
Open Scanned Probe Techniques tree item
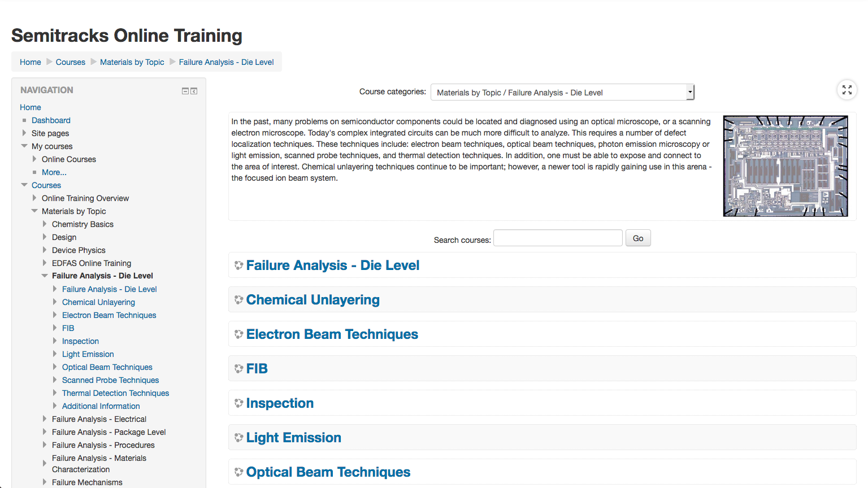111,380
